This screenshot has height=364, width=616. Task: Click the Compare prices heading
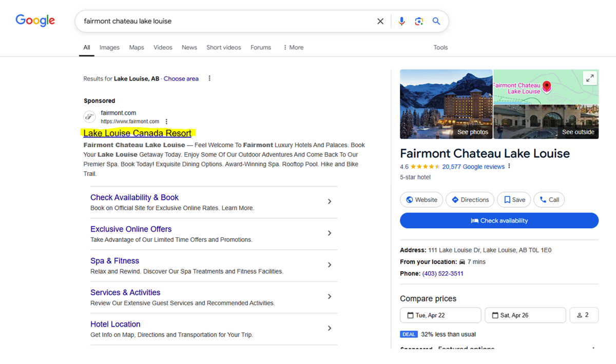[428, 298]
